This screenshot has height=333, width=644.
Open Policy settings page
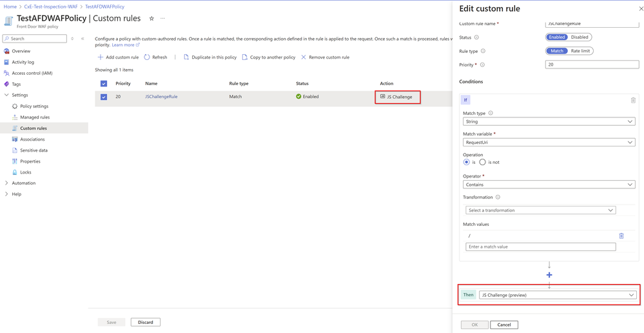click(34, 106)
